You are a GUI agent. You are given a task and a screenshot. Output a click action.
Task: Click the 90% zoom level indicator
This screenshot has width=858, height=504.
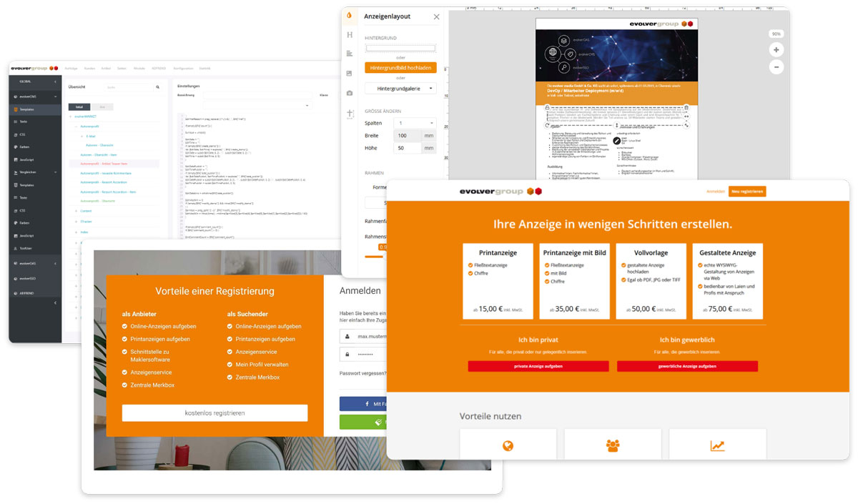click(x=776, y=34)
